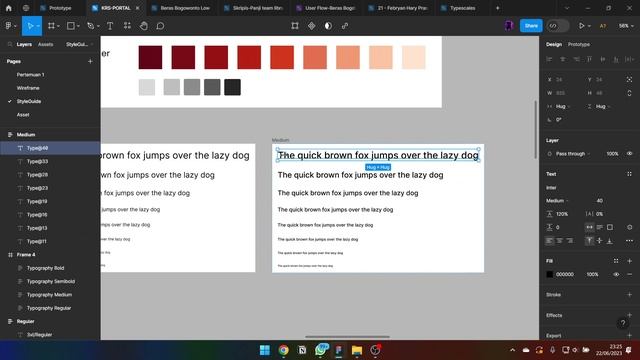Open the Help question mark button
Screen dimensions: 640x360
click(623, 323)
